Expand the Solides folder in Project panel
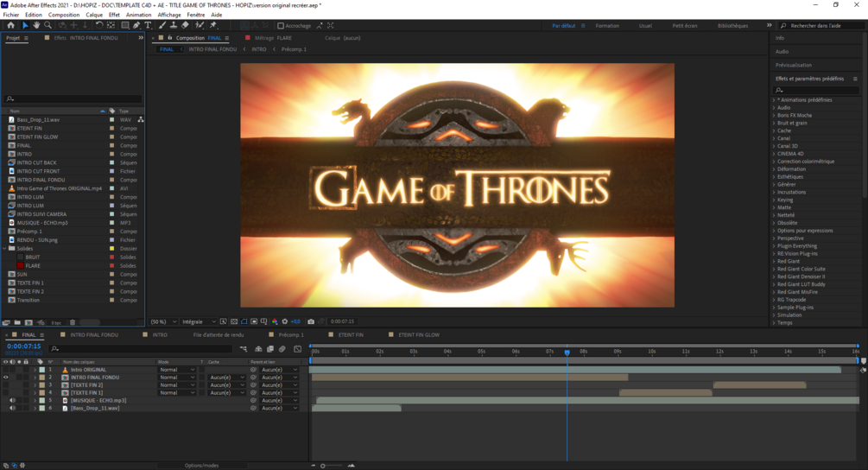The height and width of the screenshot is (470, 868). 5,249
